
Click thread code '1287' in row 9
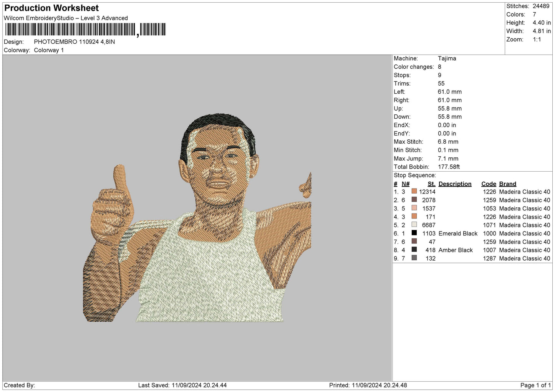point(490,259)
